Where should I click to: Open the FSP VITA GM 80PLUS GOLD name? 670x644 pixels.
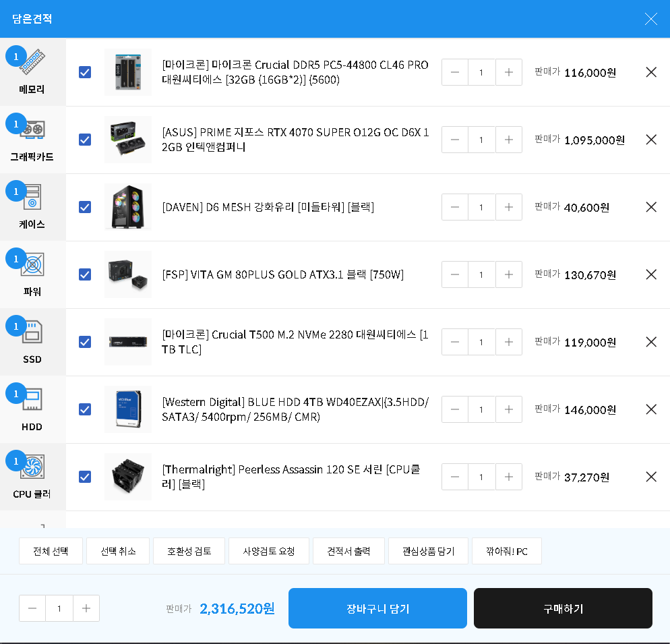283,274
